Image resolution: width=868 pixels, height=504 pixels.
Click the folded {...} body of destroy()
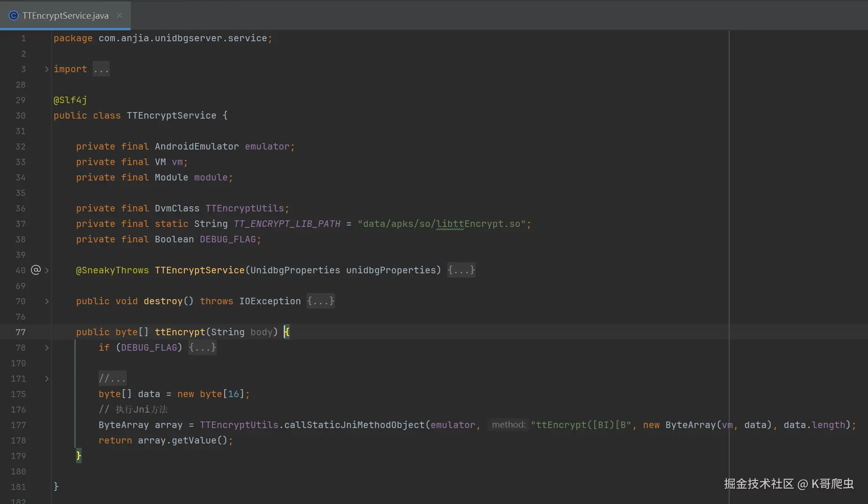tap(321, 301)
